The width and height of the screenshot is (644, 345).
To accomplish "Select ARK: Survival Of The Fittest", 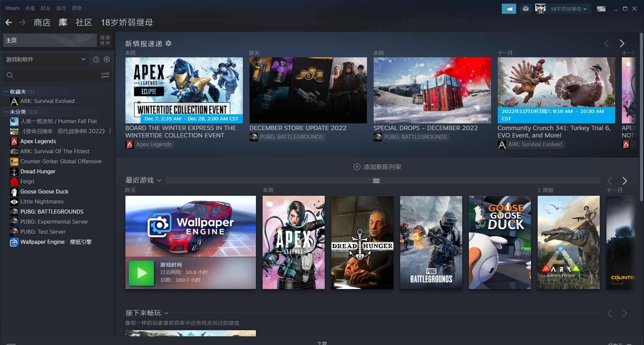I will pos(55,151).
